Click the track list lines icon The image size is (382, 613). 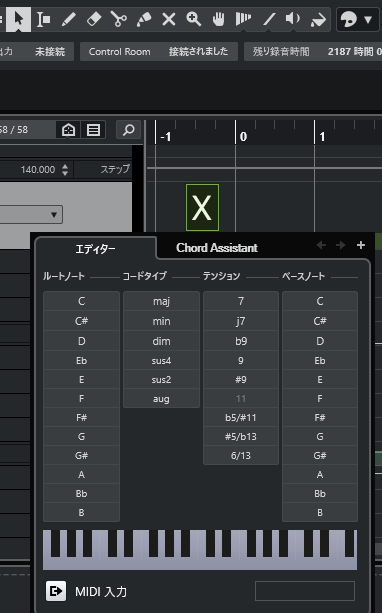[93, 130]
